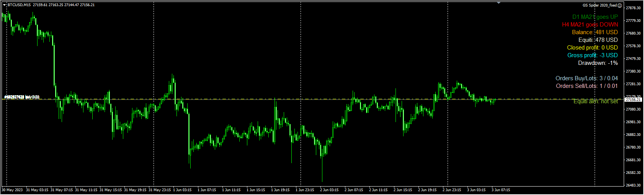The height and width of the screenshot is (195, 644).
Task: Click the BTCUSD,M15 symbol title text
Action: click(x=19, y=5)
